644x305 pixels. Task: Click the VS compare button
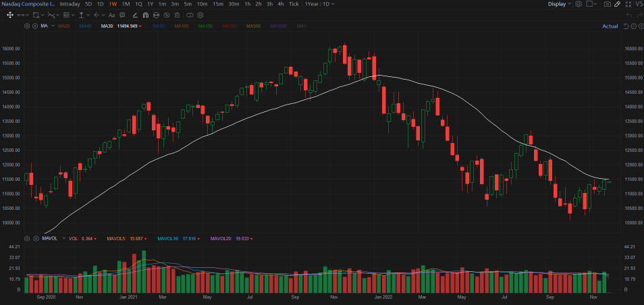point(639,3)
